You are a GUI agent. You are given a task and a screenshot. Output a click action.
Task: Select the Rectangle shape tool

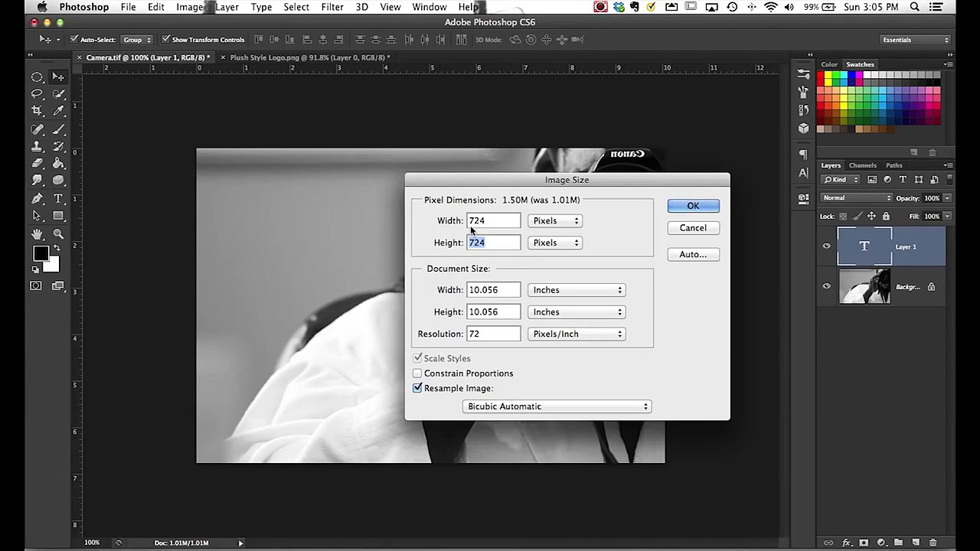click(58, 216)
